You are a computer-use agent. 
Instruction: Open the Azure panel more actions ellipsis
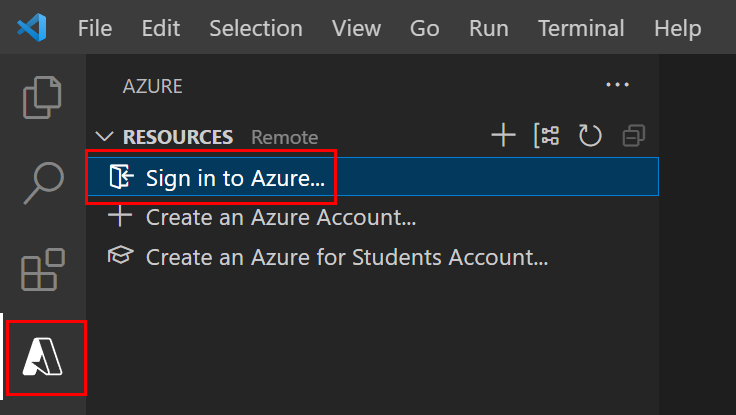618,85
